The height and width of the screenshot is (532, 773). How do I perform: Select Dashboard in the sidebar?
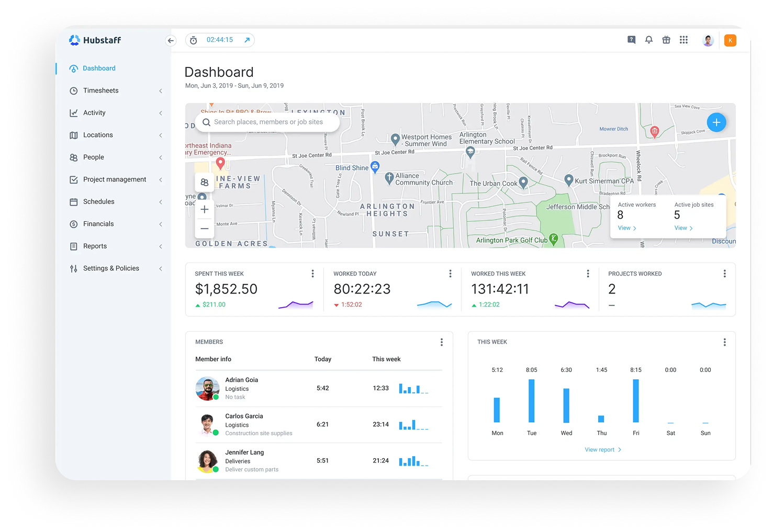(99, 69)
